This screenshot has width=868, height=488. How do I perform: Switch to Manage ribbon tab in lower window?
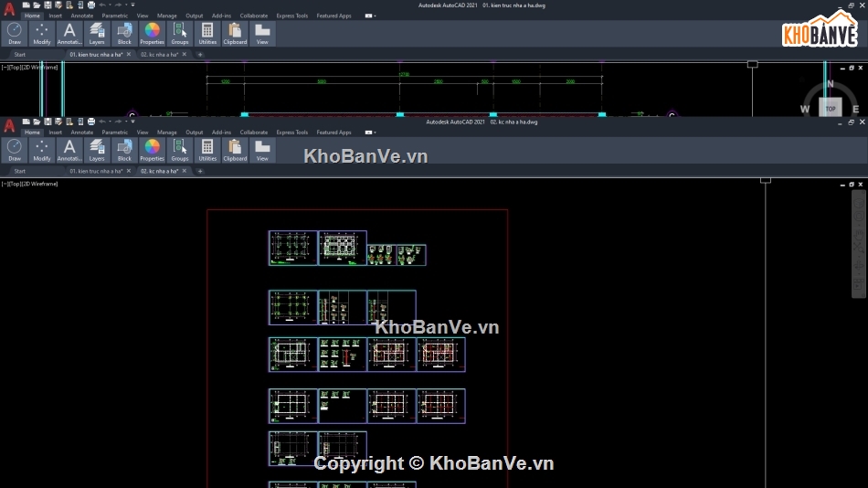coord(166,133)
